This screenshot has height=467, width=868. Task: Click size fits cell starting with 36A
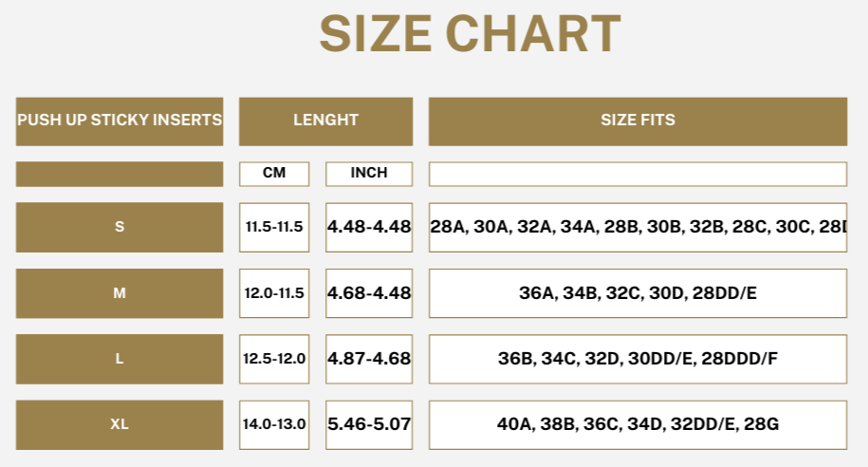(637, 293)
